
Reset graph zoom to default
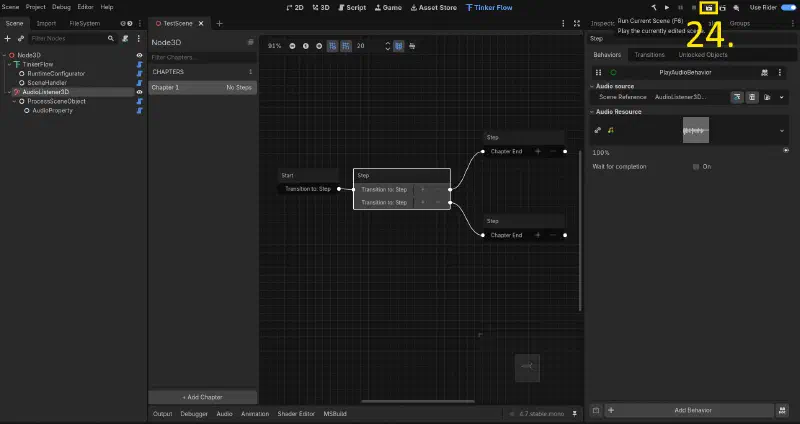point(306,46)
